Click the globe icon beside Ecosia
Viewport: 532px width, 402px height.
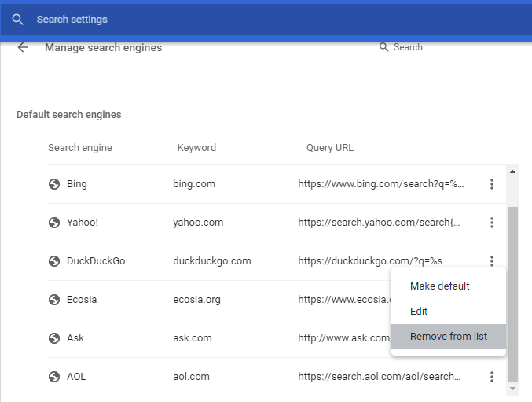54,300
